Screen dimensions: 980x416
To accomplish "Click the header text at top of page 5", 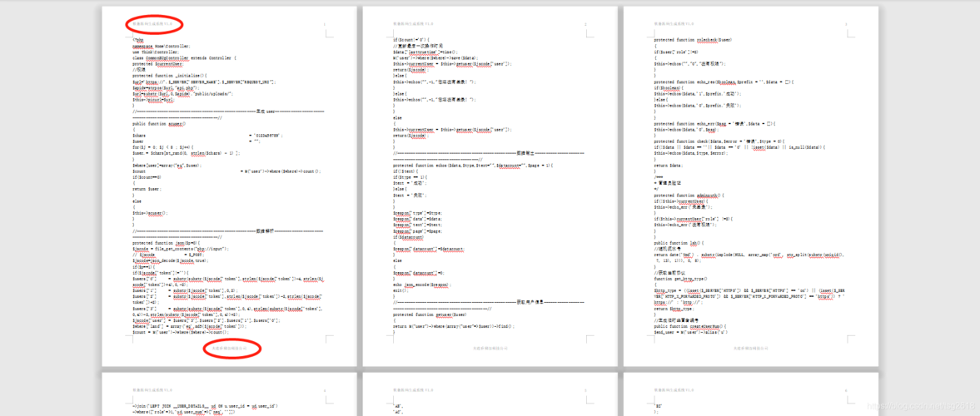I will point(412,389).
